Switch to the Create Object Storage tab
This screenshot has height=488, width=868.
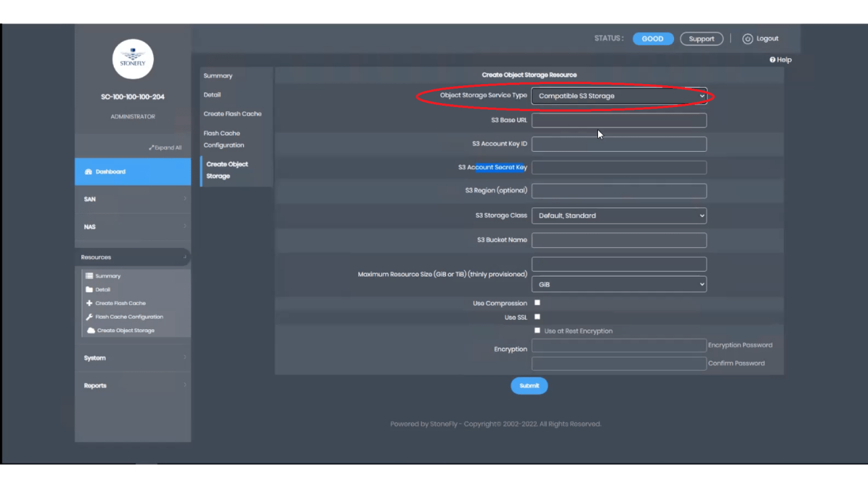pos(227,169)
